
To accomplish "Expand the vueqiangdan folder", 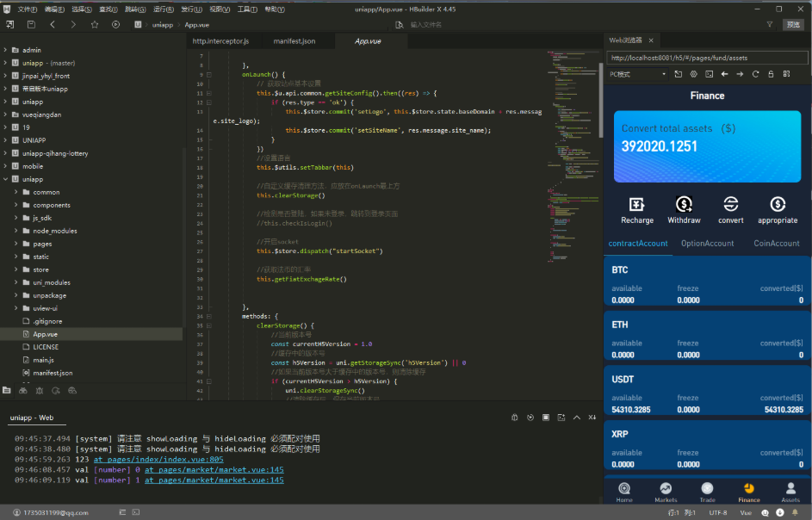I will coord(5,115).
